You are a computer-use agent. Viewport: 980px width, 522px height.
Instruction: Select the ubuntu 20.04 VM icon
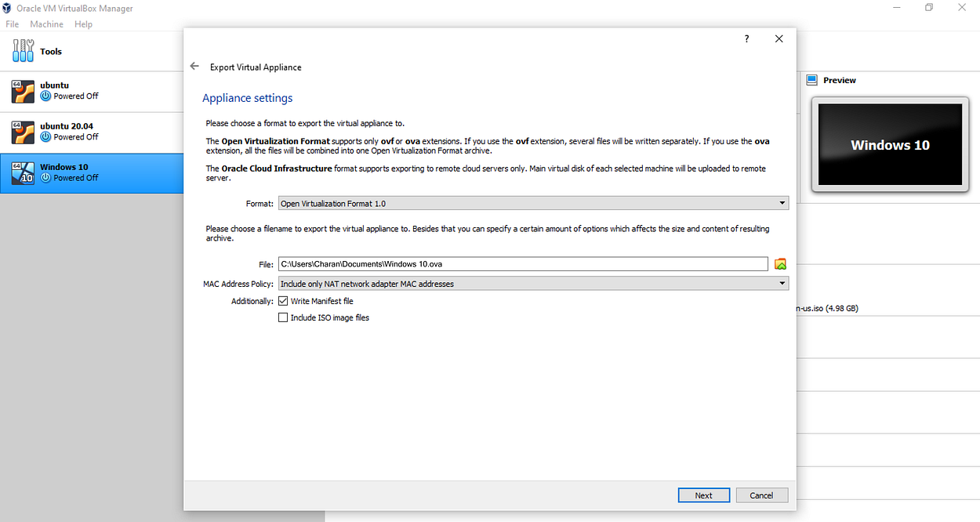point(23,132)
